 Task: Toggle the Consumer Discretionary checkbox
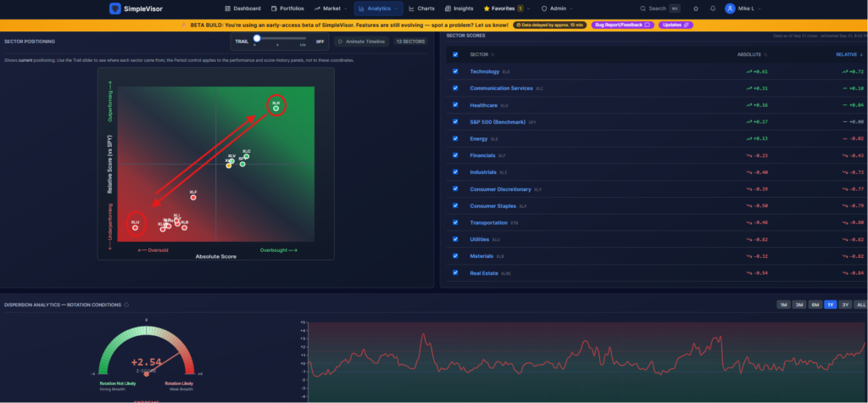(455, 189)
